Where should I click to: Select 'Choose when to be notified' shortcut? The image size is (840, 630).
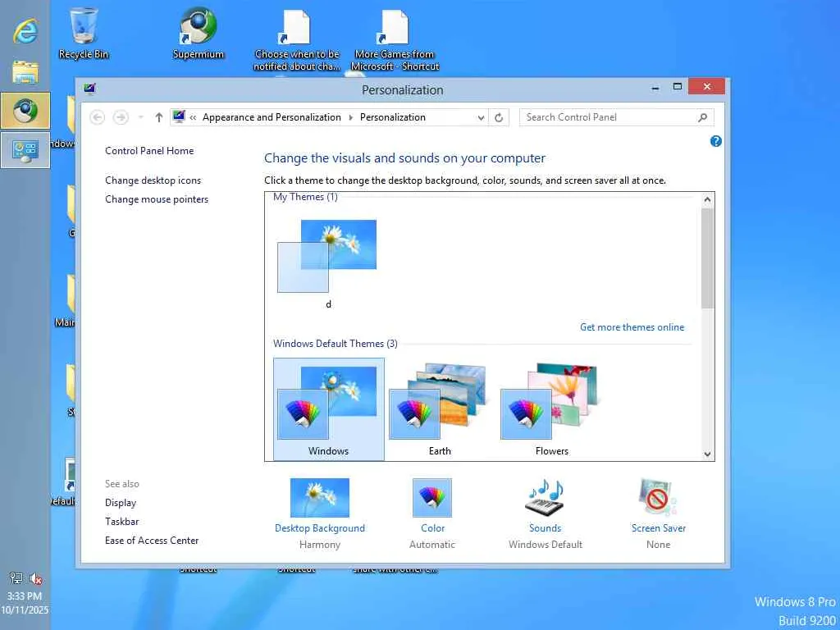296,41
